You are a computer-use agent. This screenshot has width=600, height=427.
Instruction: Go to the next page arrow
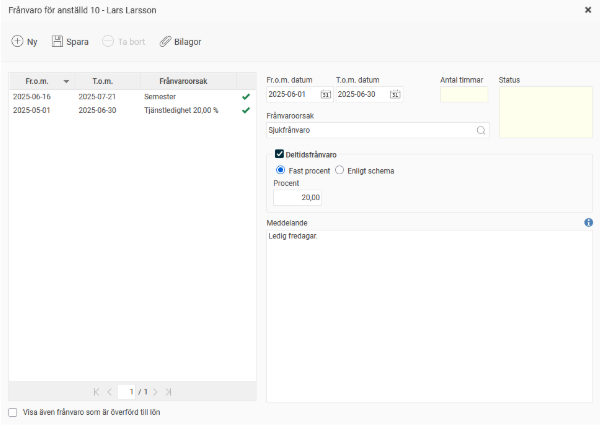tap(154, 391)
